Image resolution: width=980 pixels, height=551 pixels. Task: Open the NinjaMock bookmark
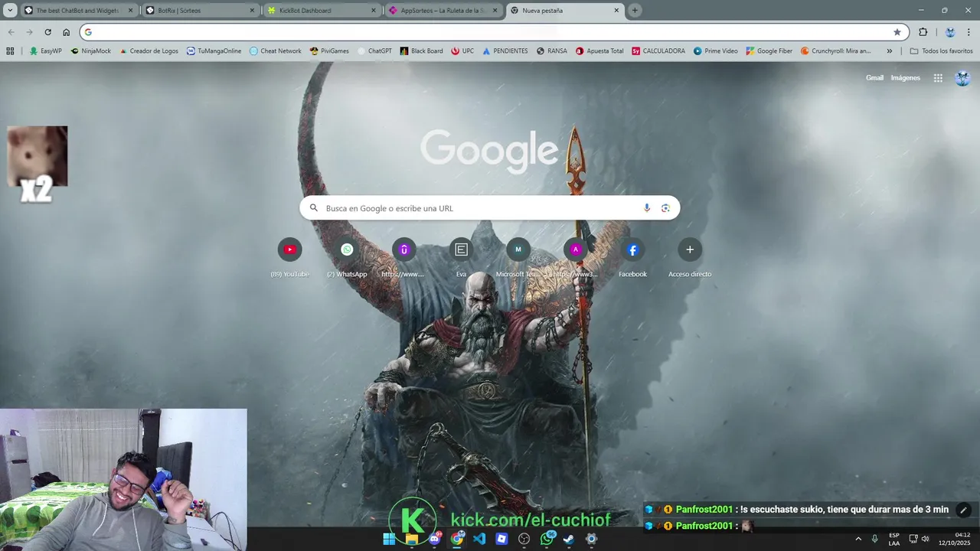(x=90, y=51)
